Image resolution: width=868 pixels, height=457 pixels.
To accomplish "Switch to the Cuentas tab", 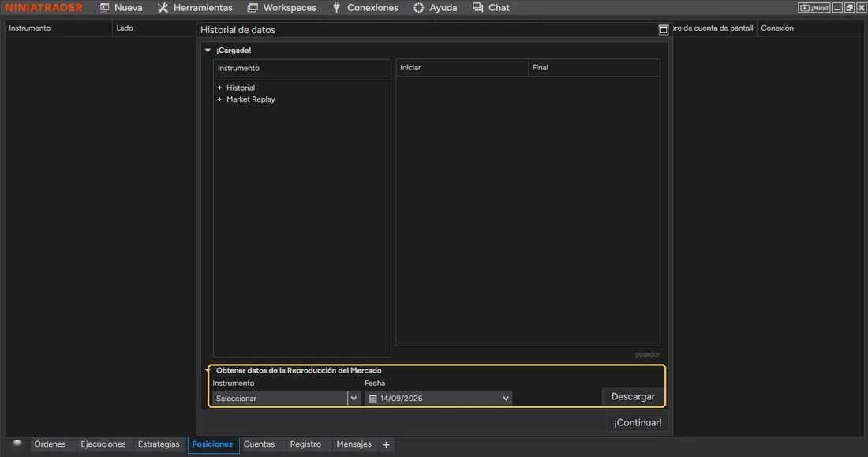I will [259, 444].
